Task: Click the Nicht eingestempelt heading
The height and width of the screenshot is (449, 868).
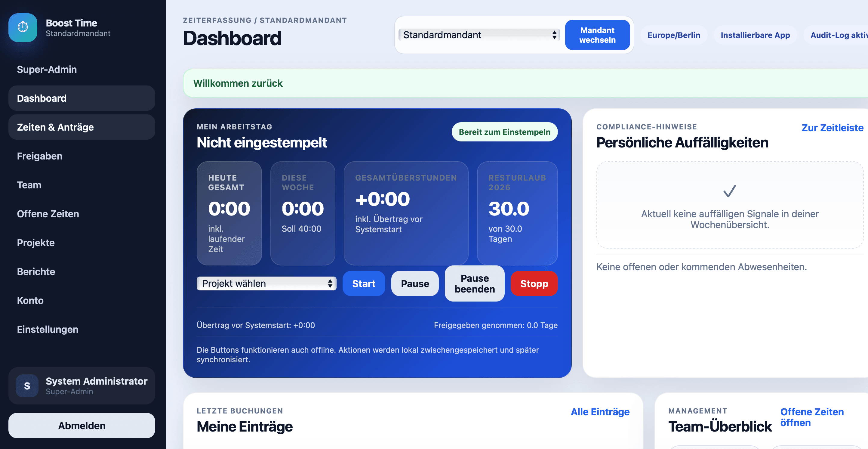Action: tap(262, 143)
